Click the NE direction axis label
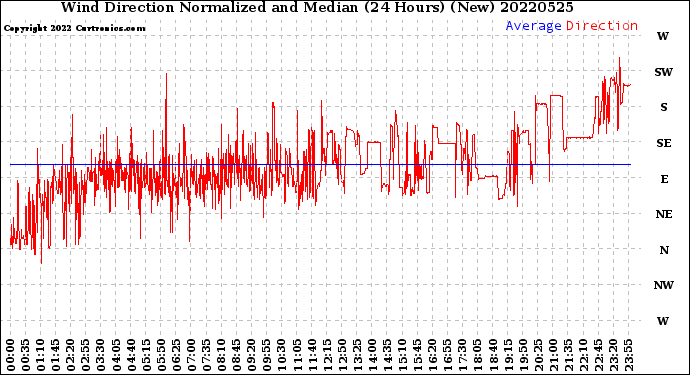This screenshot has width=690, height=375. coord(664,214)
